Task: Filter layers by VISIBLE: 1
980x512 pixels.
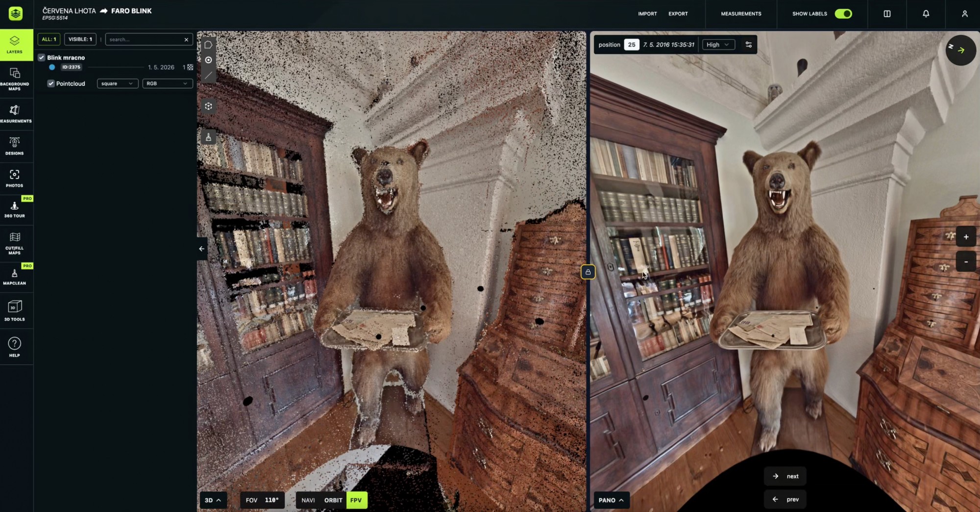Action: pyautogui.click(x=80, y=39)
